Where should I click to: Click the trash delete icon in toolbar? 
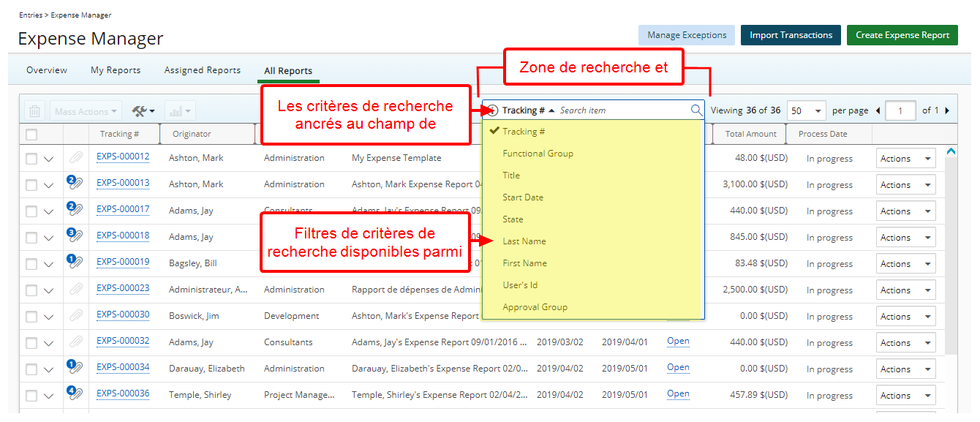click(x=34, y=111)
